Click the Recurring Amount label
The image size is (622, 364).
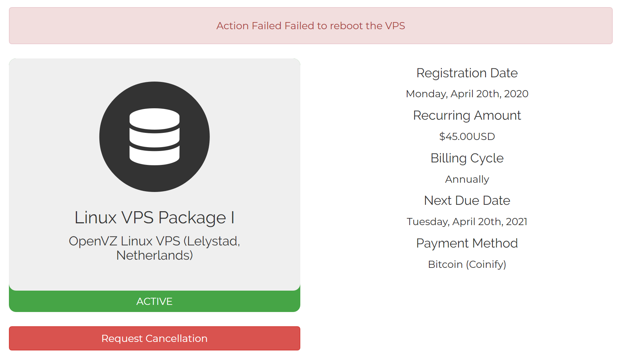point(467,115)
